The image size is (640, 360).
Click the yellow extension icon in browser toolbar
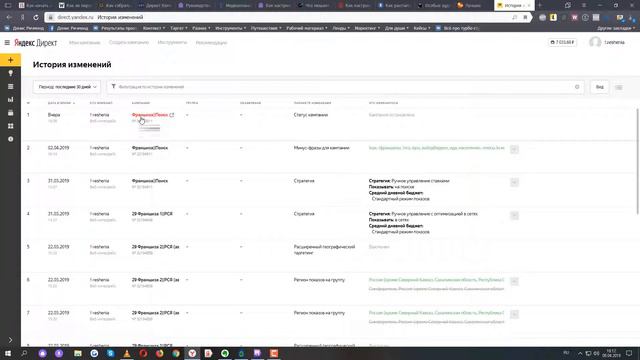(553, 18)
